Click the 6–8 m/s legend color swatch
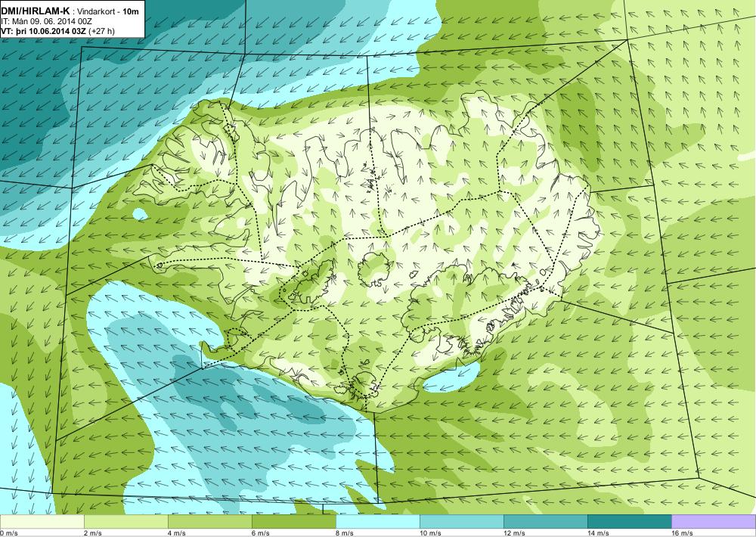 (293, 522)
